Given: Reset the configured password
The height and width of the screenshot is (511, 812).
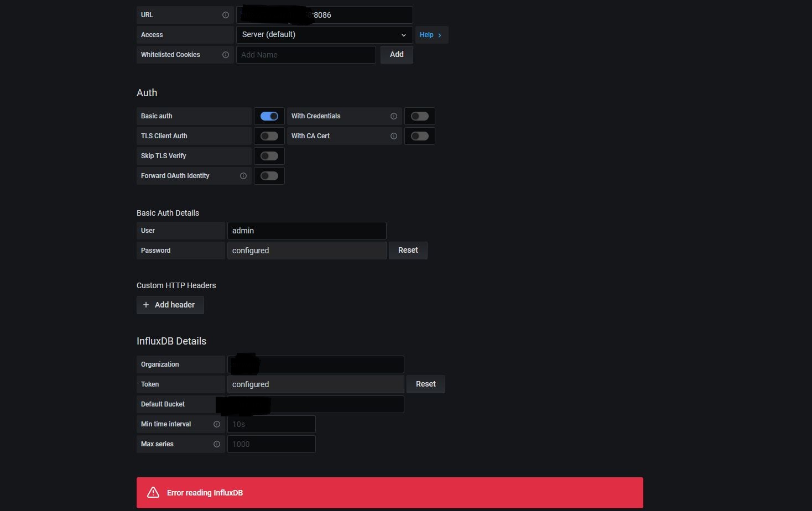Looking at the screenshot, I should tap(408, 250).
